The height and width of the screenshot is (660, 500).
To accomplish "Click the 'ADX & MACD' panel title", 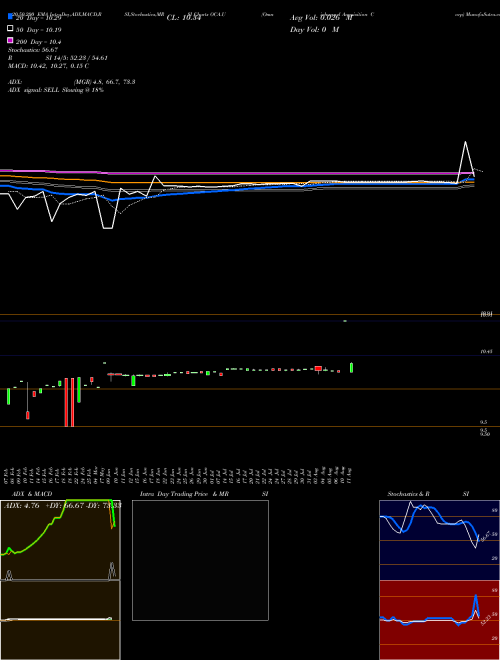I will (x=32, y=494).
